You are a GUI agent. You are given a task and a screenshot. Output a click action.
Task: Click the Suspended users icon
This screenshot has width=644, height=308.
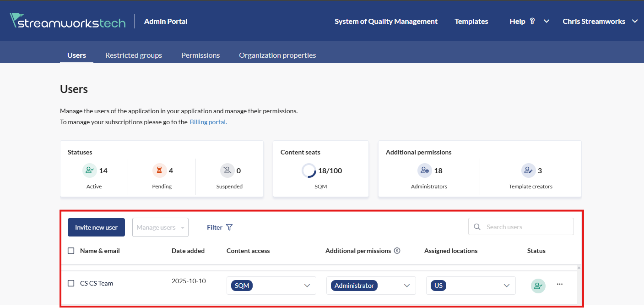pyautogui.click(x=227, y=170)
